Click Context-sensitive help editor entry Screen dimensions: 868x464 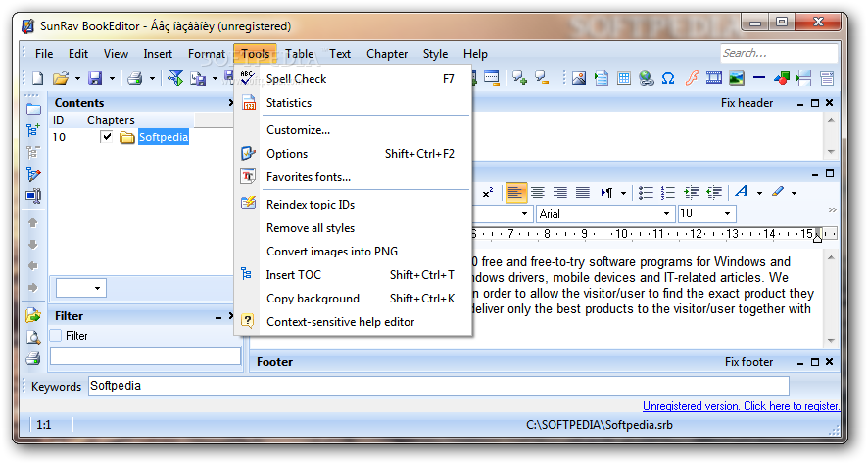354,322
